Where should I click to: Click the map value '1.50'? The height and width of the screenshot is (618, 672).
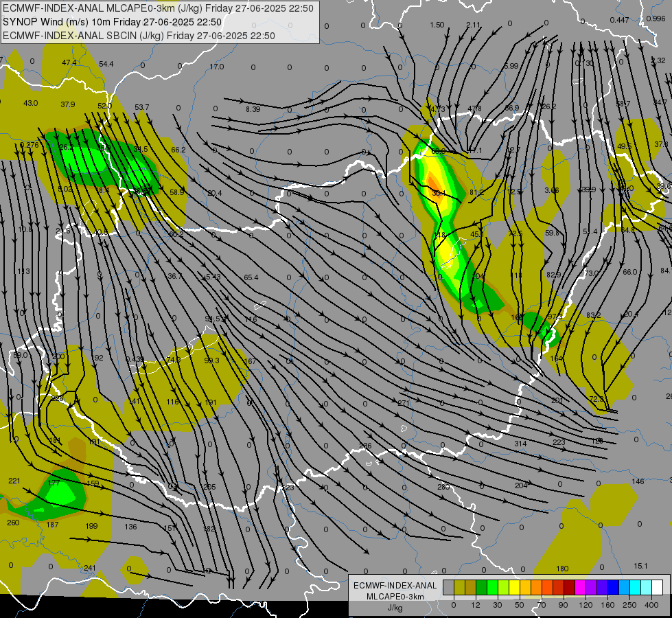click(x=437, y=25)
